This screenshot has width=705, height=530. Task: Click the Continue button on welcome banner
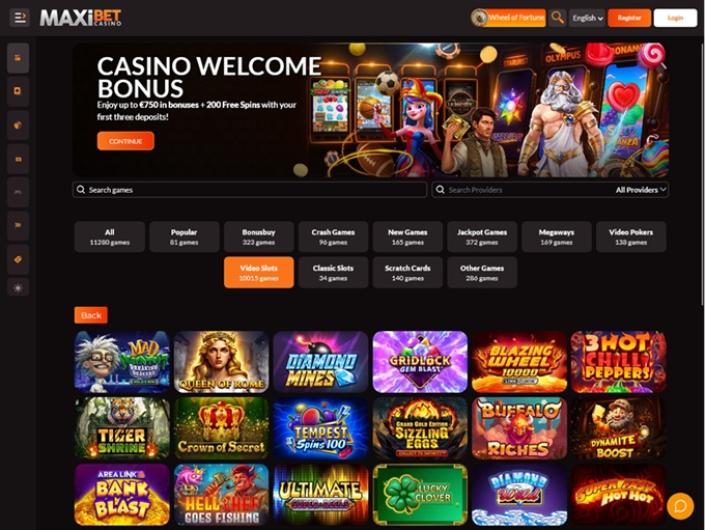(125, 141)
